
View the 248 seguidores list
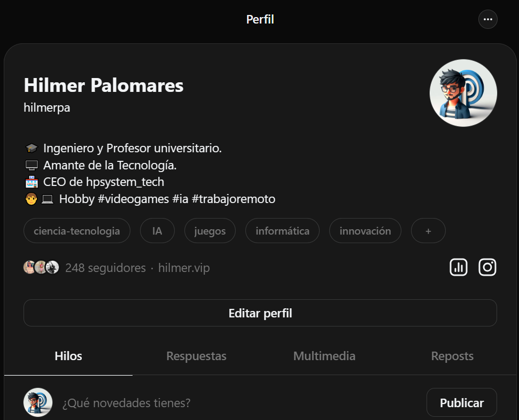click(106, 267)
